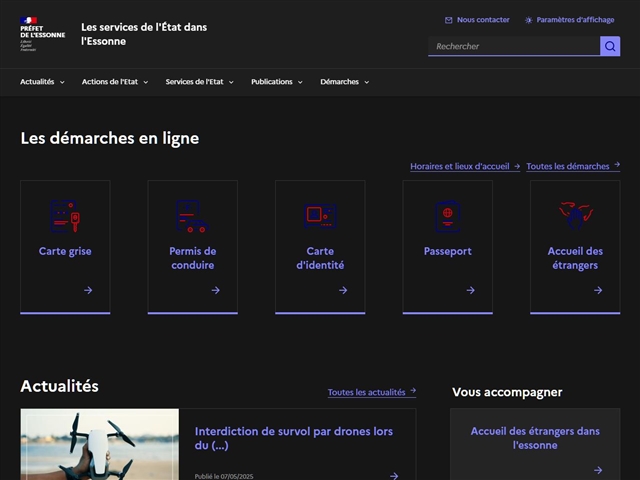Screen dimensions: 640x480
Task: Open the Interdiction de survol par drones article
Action: (294, 438)
